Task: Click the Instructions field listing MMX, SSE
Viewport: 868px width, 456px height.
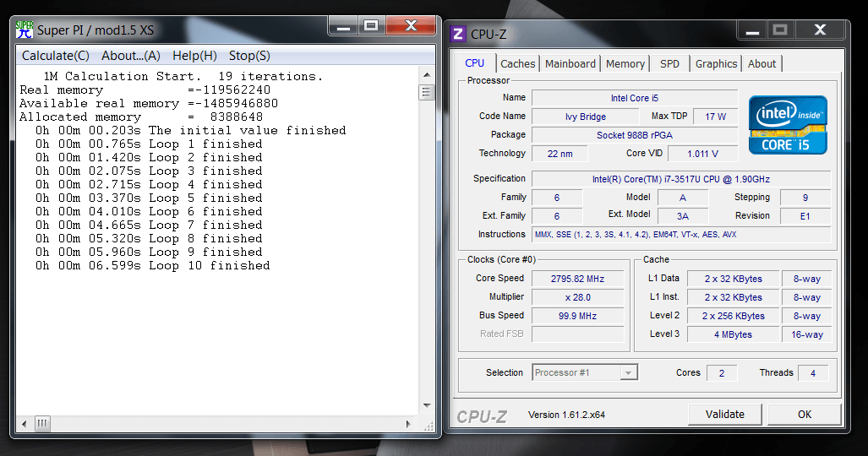Action: (x=681, y=234)
